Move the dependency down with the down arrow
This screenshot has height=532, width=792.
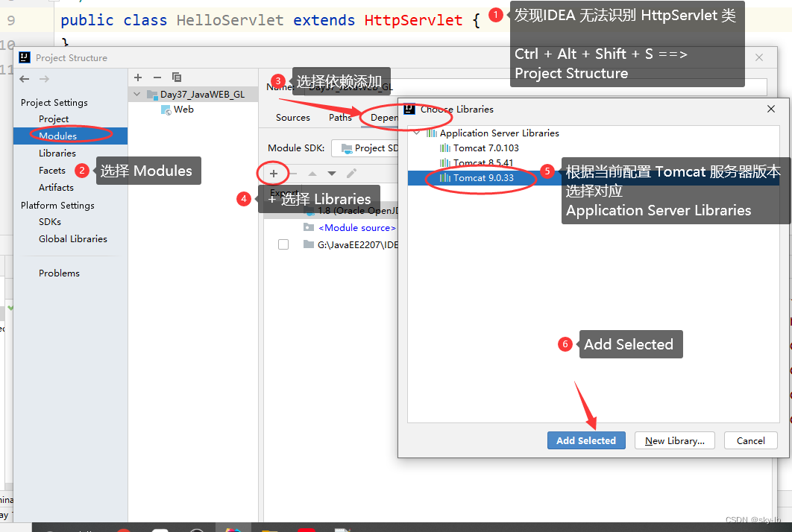pos(331,174)
